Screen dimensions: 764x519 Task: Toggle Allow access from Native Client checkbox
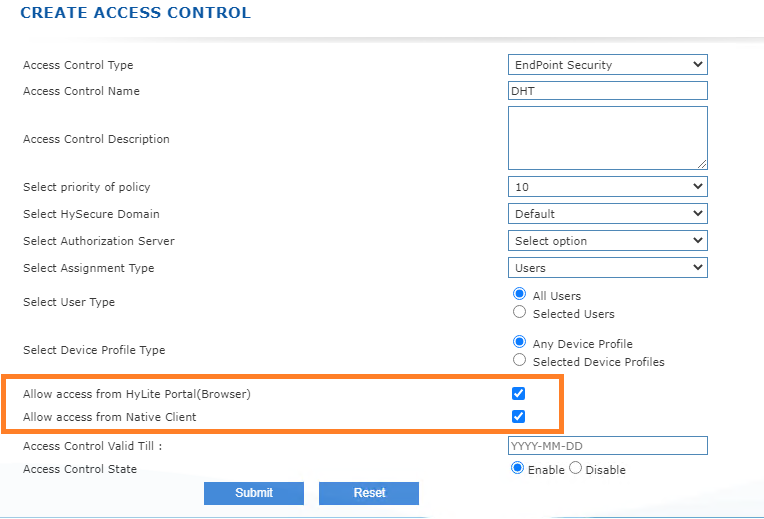pos(518,417)
